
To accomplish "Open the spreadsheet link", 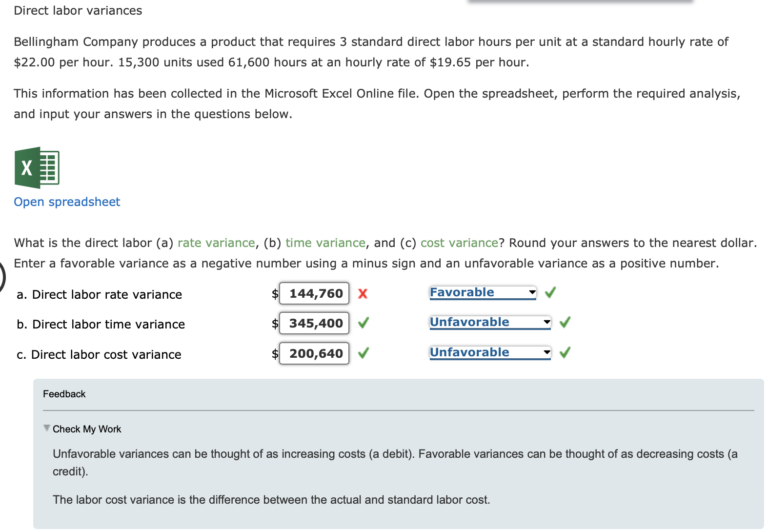I will click(x=67, y=202).
